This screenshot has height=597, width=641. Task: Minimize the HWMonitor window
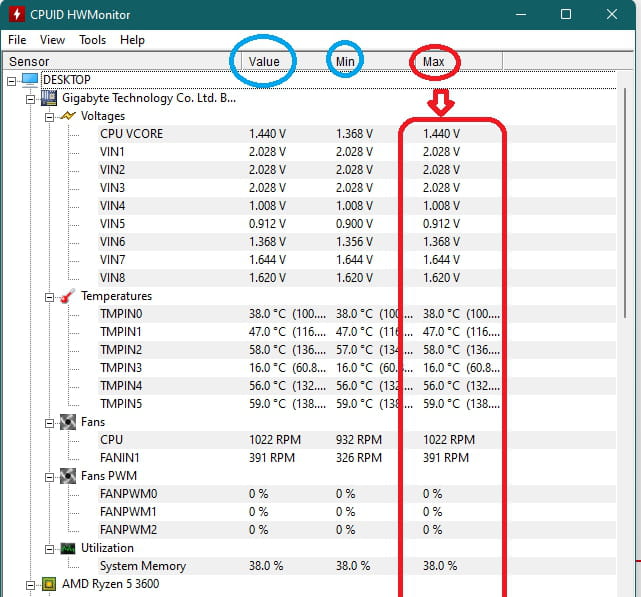pos(521,14)
